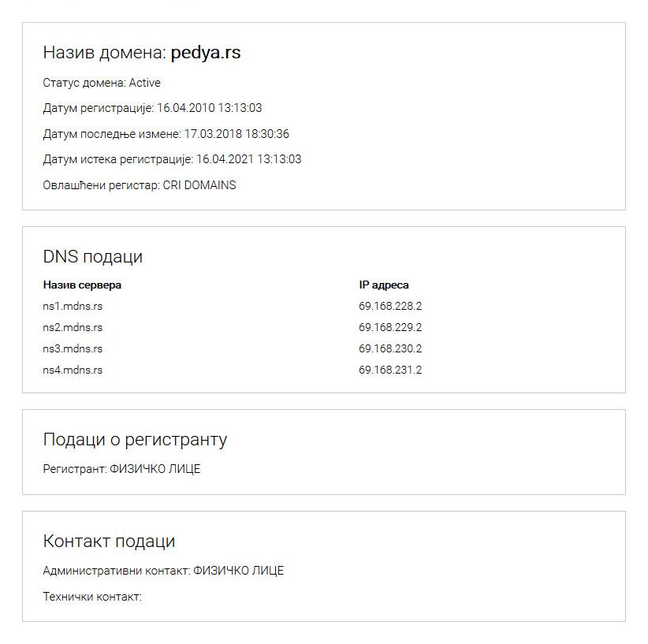Click the IP address 69.168.231.2
This screenshot has height=644, width=648.
390,370
